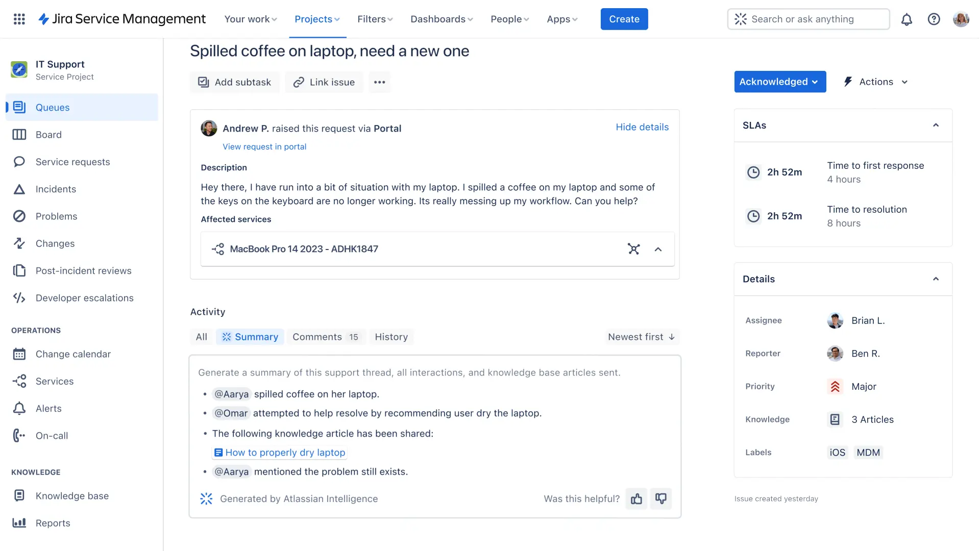Open the app switcher grid icon
The width and height of the screenshot is (980, 551).
click(x=19, y=19)
